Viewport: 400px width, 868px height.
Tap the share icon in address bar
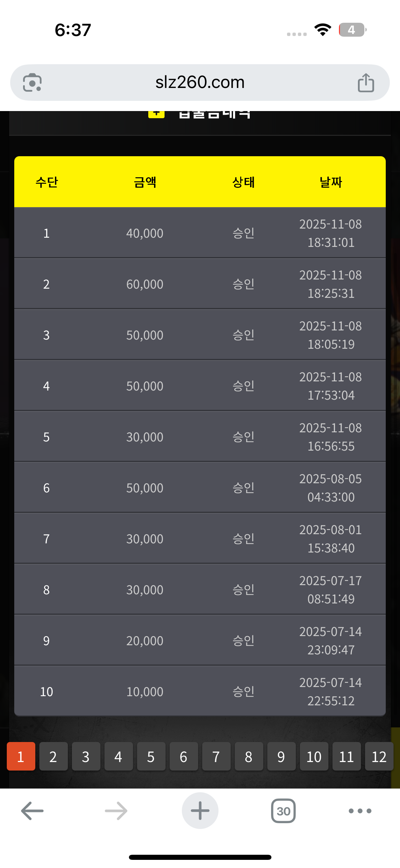(x=366, y=83)
